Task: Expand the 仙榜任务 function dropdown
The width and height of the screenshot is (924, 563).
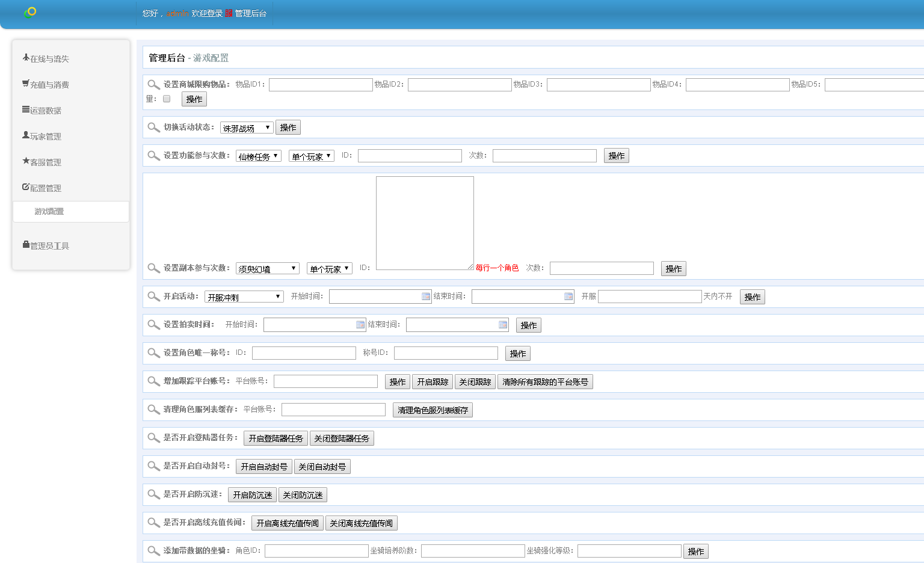Action: click(x=258, y=156)
